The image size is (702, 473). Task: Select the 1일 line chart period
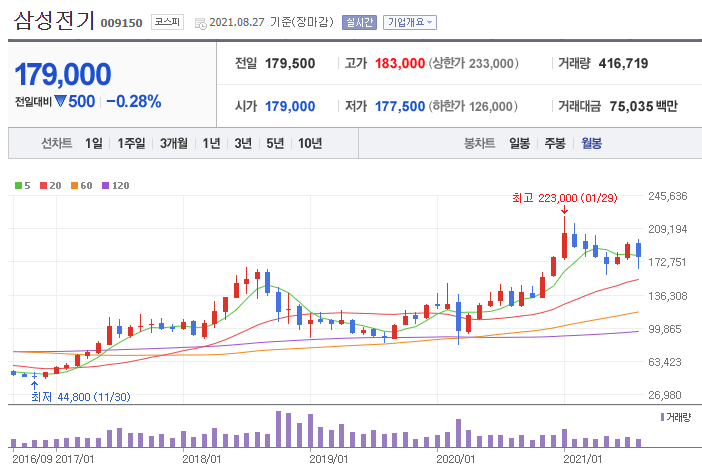click(94, 143)
